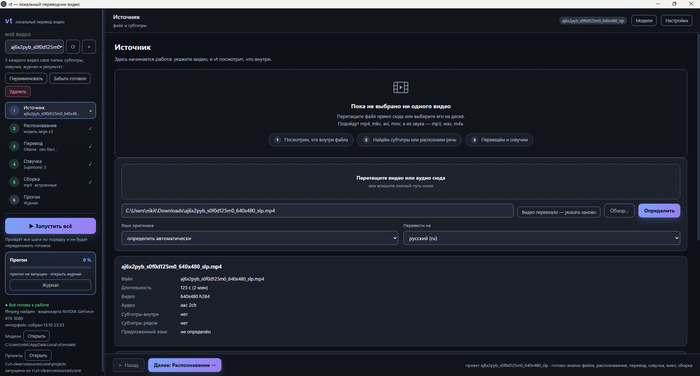Click the app icon in title bar

point(4,4)
